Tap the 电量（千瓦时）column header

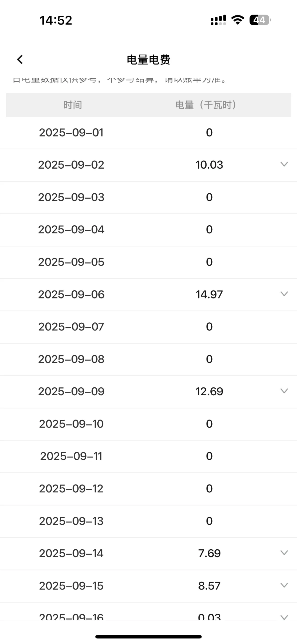[x=206, y=105]
